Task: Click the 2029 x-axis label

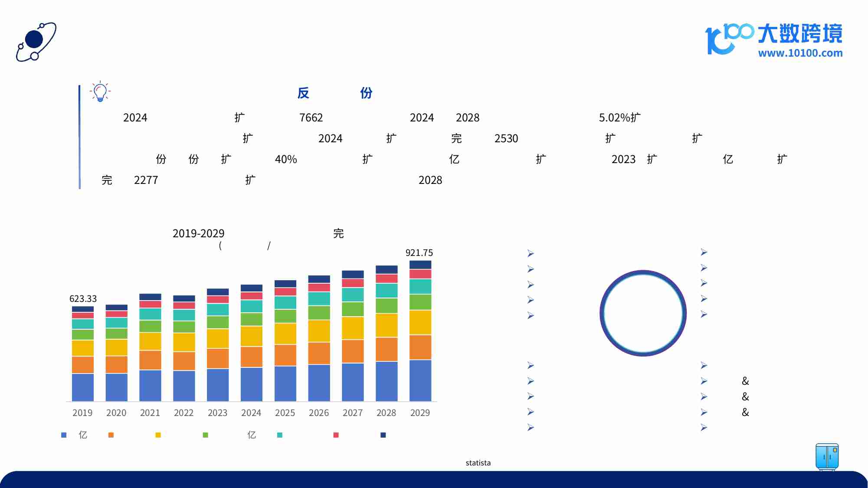Action: [x=420, y=413]
